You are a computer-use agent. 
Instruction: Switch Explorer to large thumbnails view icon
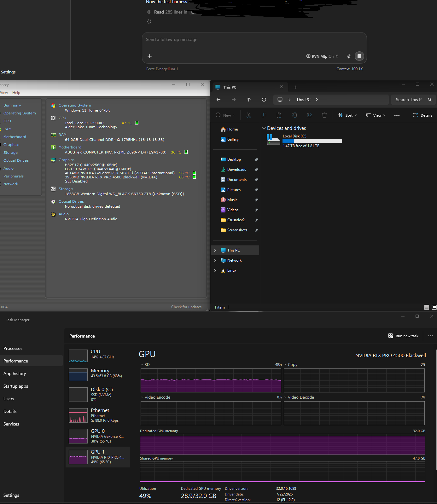(x=434, y=307)
